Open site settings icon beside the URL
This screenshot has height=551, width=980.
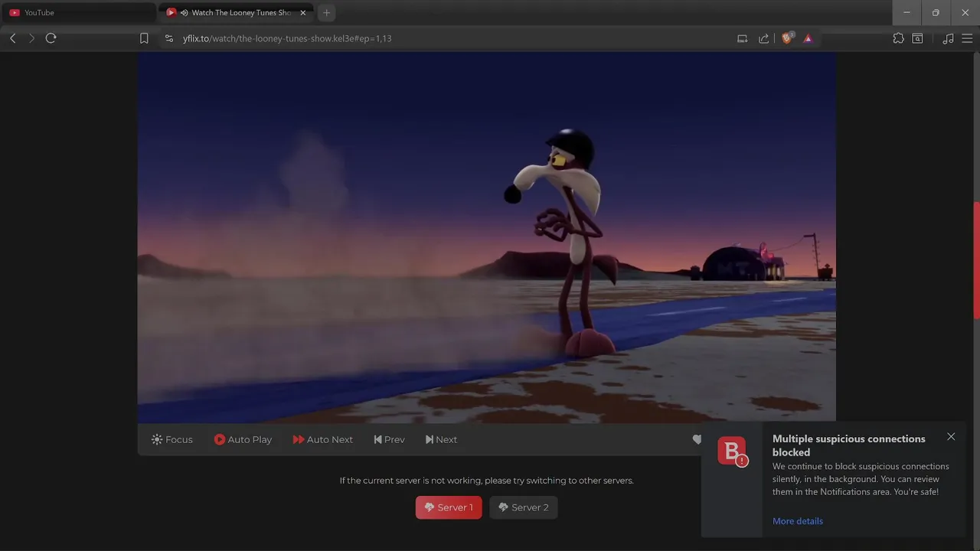pyautogui.click(x=169, y=38)
